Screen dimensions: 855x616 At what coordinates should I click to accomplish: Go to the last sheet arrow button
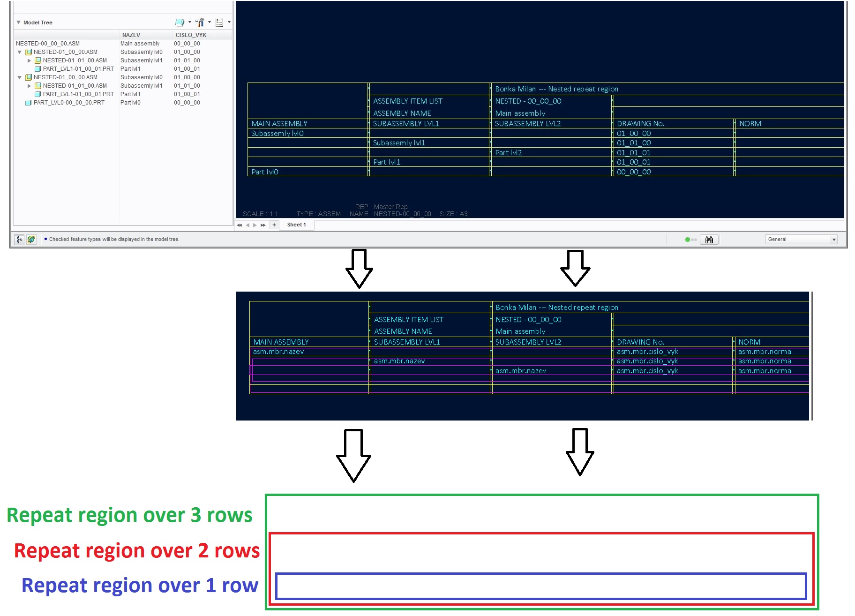tap(263, 225)
